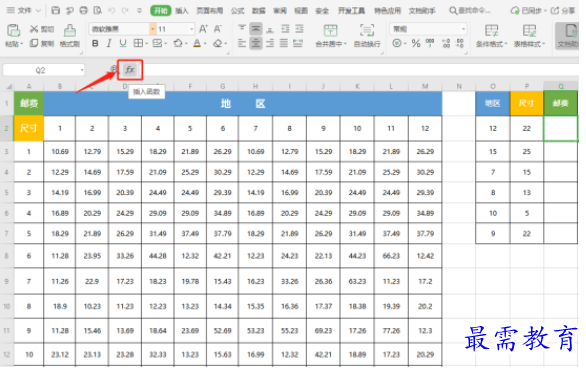Click the increase indent icon

[x=299, y=29]
